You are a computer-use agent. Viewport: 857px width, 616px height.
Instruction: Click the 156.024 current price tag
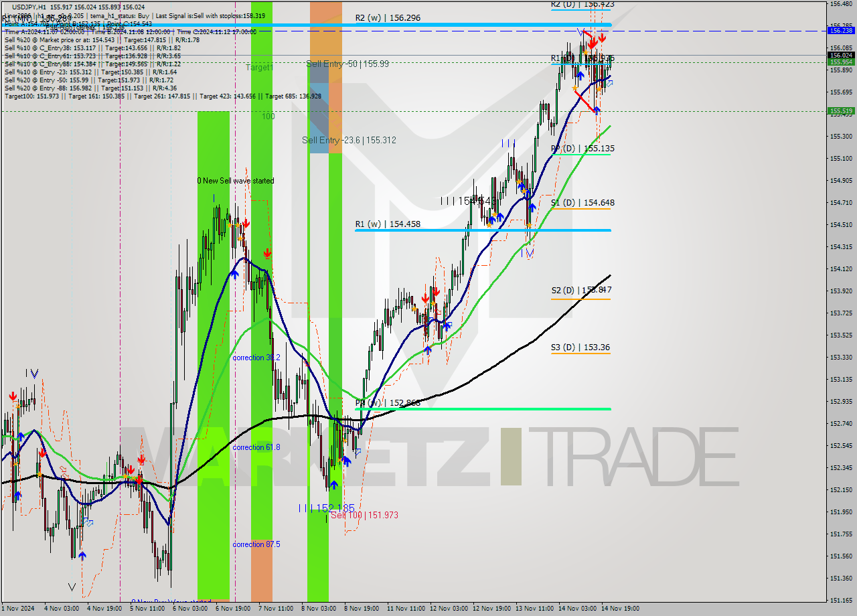click(x=841, y=55)
